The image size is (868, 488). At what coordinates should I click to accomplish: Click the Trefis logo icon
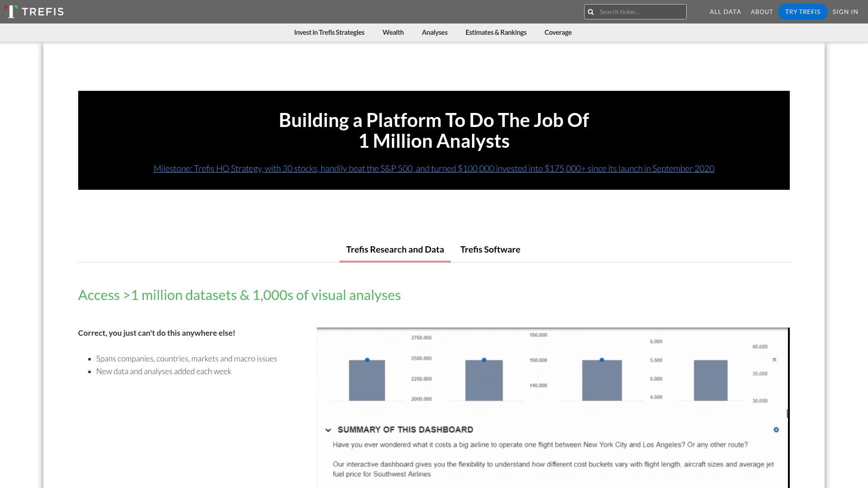(x=11, y=11)
